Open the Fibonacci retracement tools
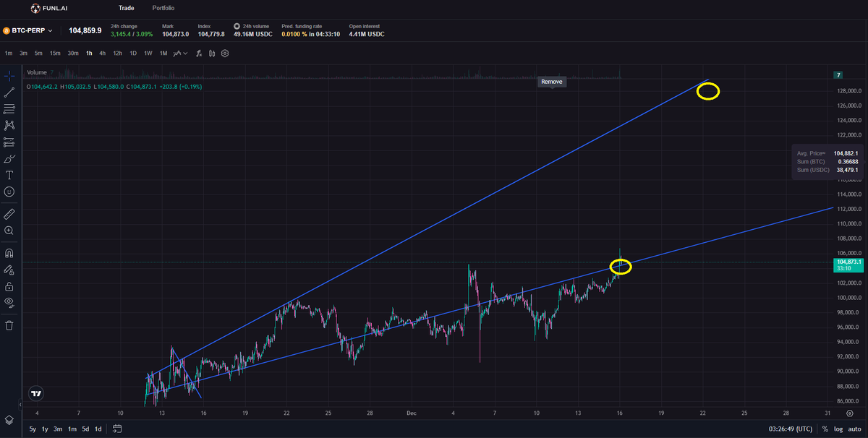Screen dimensions: 868x438 (9, 108)
